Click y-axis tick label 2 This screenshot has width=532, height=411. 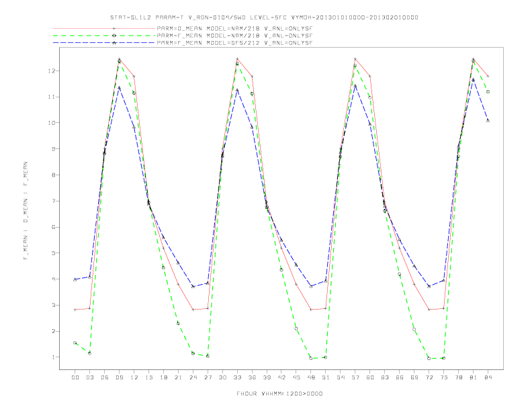coord(53,331)
